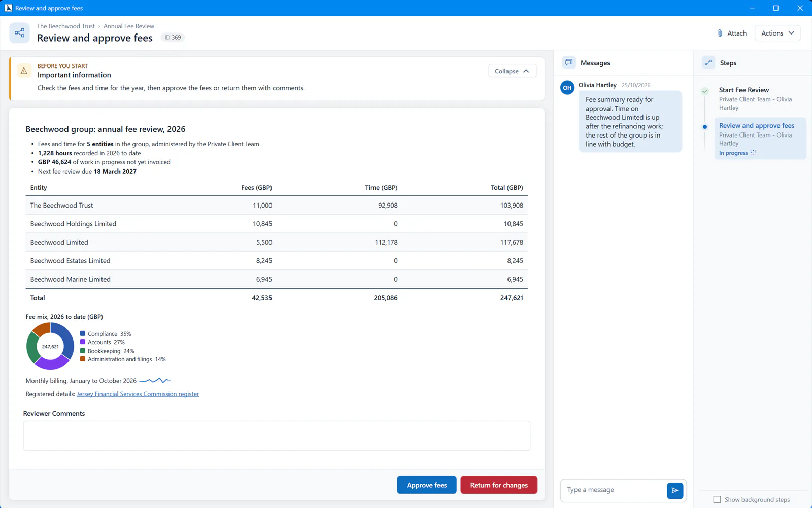The width and height of the screenshot is (812, 508).
Task: Collapse the Important information banner
Action: tap(512, 71)
